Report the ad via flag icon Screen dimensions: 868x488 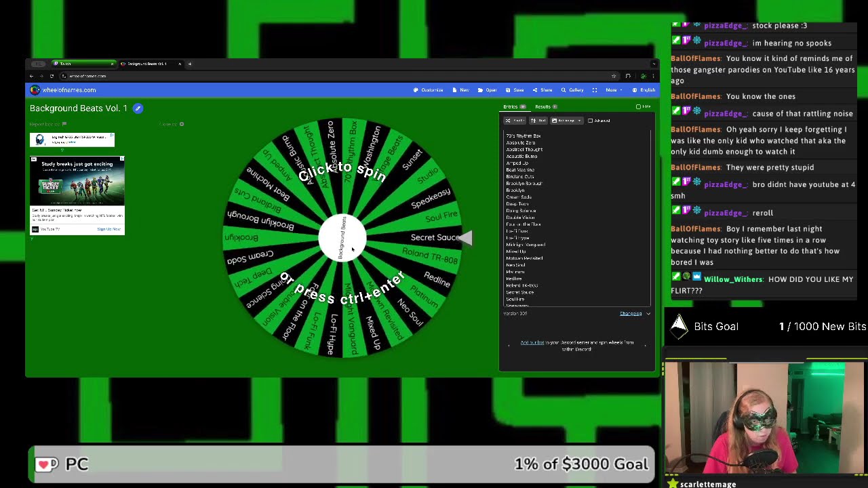64,124
